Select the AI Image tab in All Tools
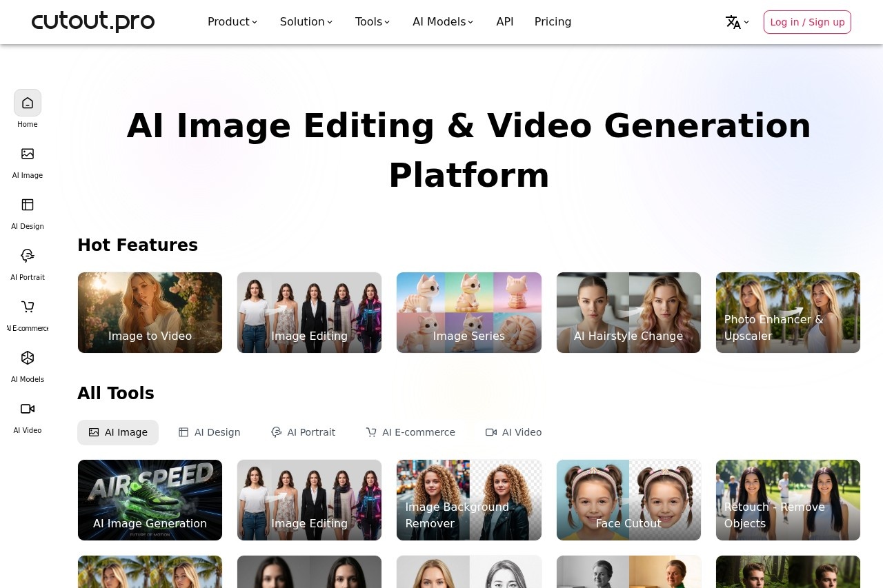This screenshot has width=883, height=588. [118, 432]
